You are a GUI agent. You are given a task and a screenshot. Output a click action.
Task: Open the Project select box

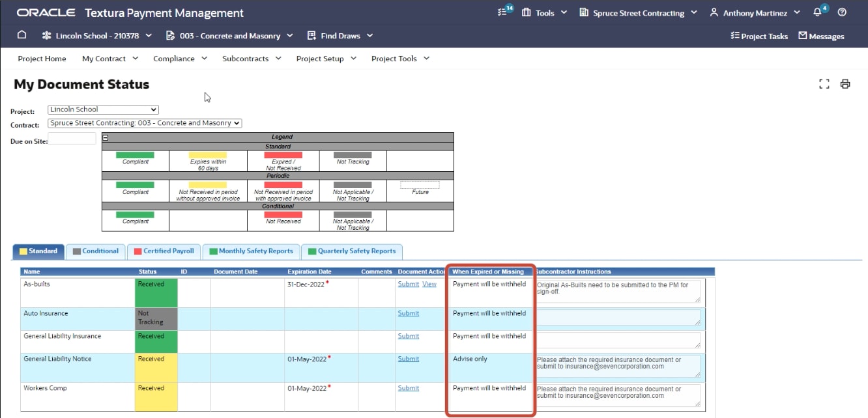(103, 109)
